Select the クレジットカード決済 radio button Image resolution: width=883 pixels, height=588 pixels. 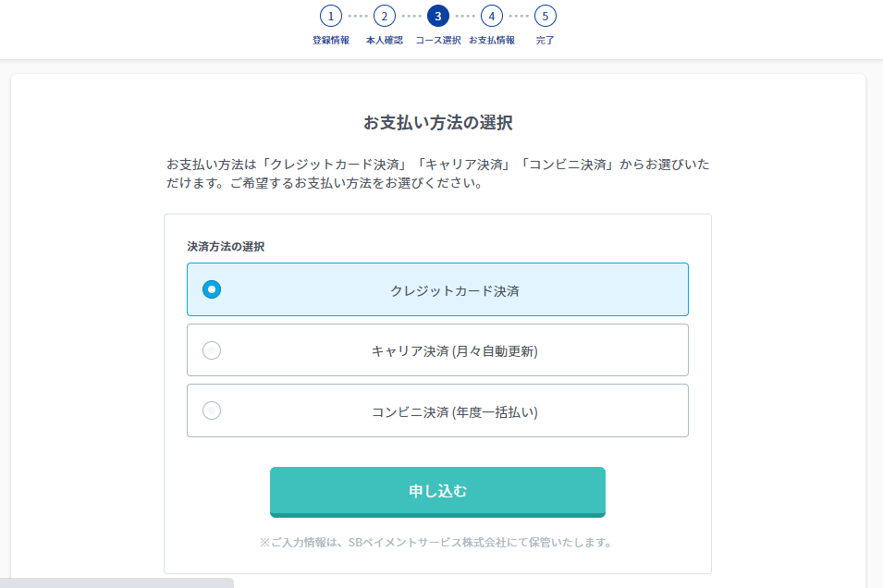click(x=212, y=289)
